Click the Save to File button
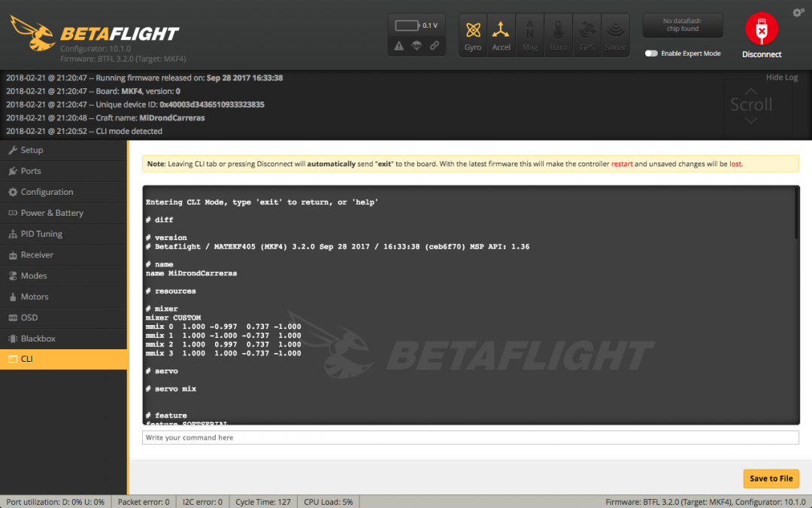 pos(771,478)
